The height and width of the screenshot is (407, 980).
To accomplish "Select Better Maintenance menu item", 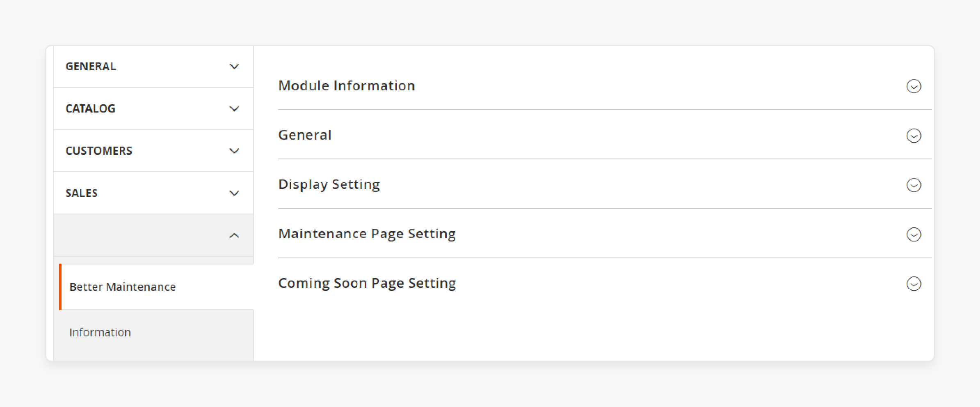I will click(156, 287).
